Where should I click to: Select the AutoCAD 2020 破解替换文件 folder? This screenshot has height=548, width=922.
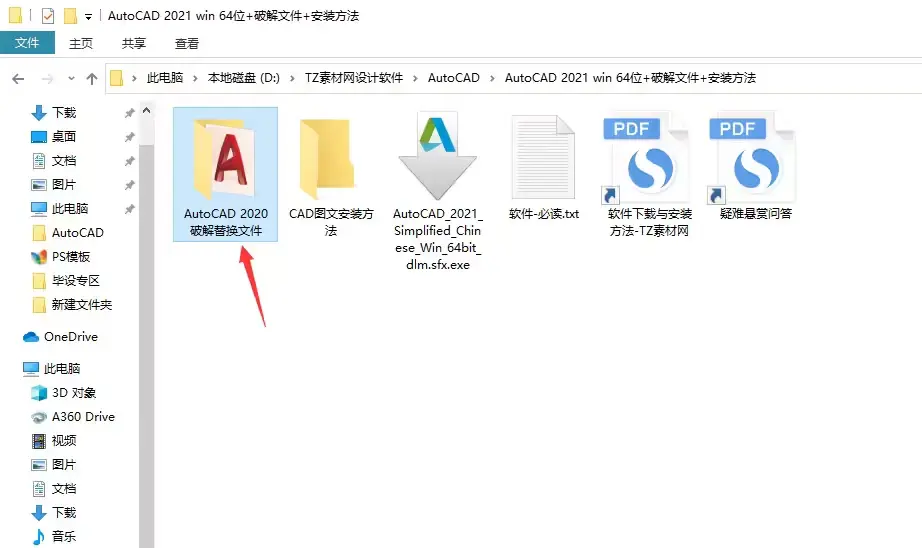225,175
